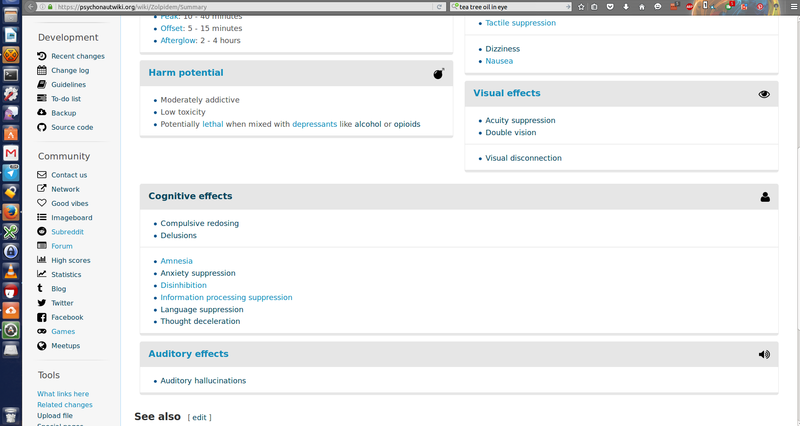Open the Trash in the launcher
The width and height of the screenshot is (800, 426).
coord(11,415)
